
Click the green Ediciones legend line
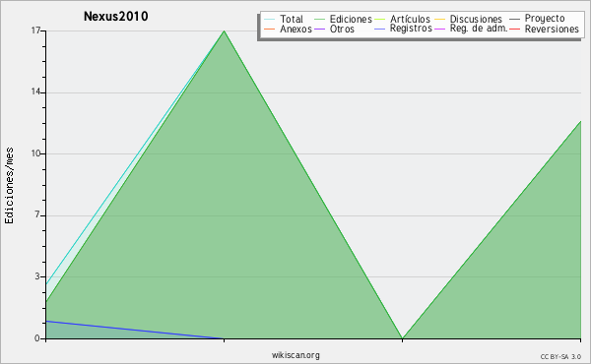pyautogui.click(x=319, y=19)
